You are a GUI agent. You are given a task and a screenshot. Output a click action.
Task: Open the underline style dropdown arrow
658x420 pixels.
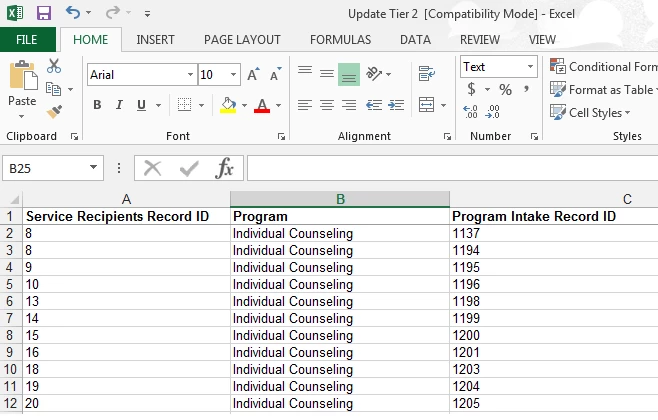(158, 105)
